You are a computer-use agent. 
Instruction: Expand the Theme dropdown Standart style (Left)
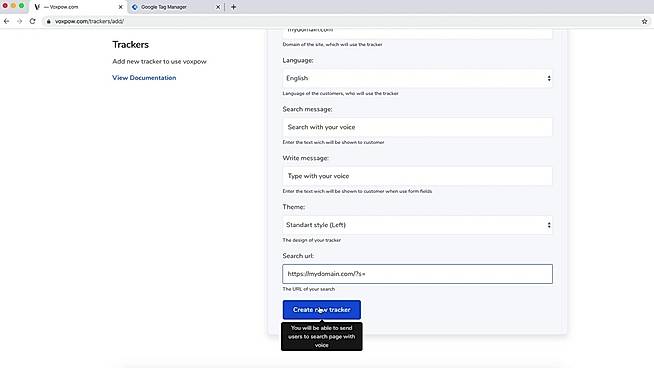(418, 225)
